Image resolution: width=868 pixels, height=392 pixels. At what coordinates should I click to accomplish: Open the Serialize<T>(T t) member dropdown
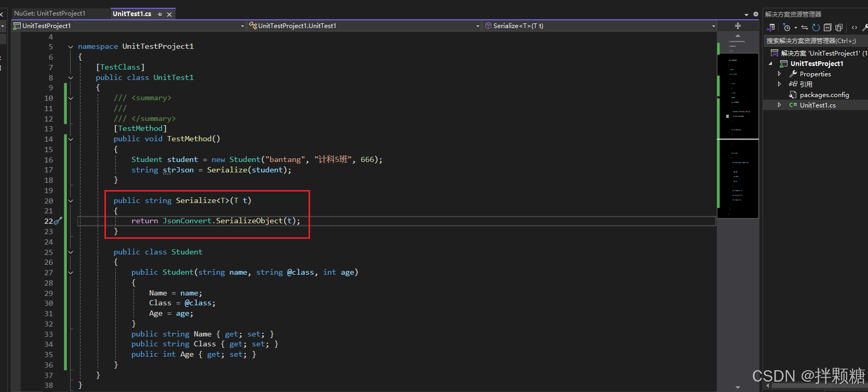click(x=599, y=25)
